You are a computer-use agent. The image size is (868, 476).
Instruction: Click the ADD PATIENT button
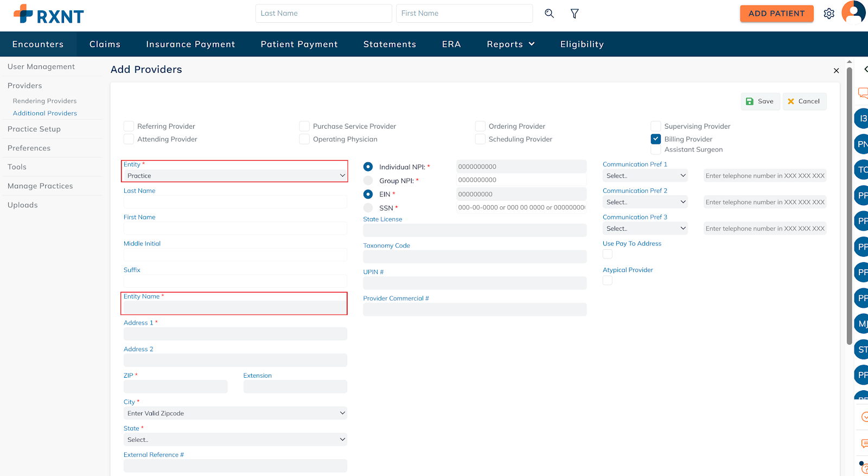point(776,14)
